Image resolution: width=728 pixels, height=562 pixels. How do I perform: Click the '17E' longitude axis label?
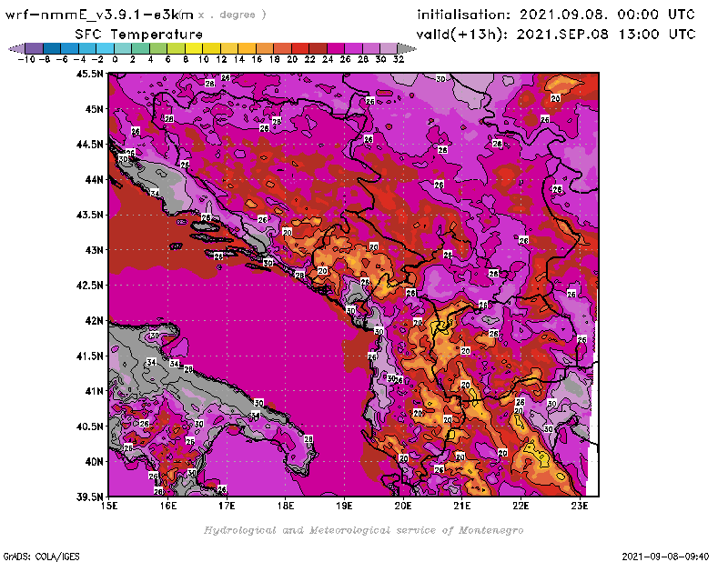click(x=227, y=506)
